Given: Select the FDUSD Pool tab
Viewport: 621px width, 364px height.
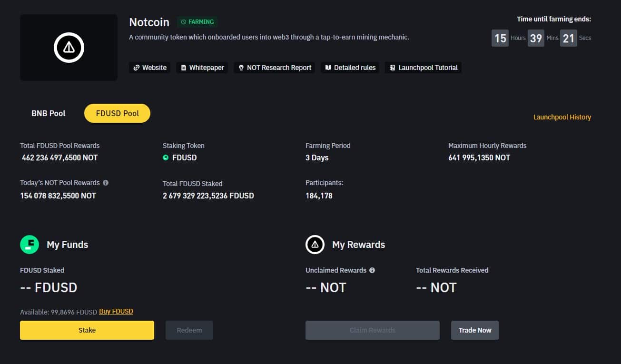Looking at the screenshot, I should (x=117, y=113).
